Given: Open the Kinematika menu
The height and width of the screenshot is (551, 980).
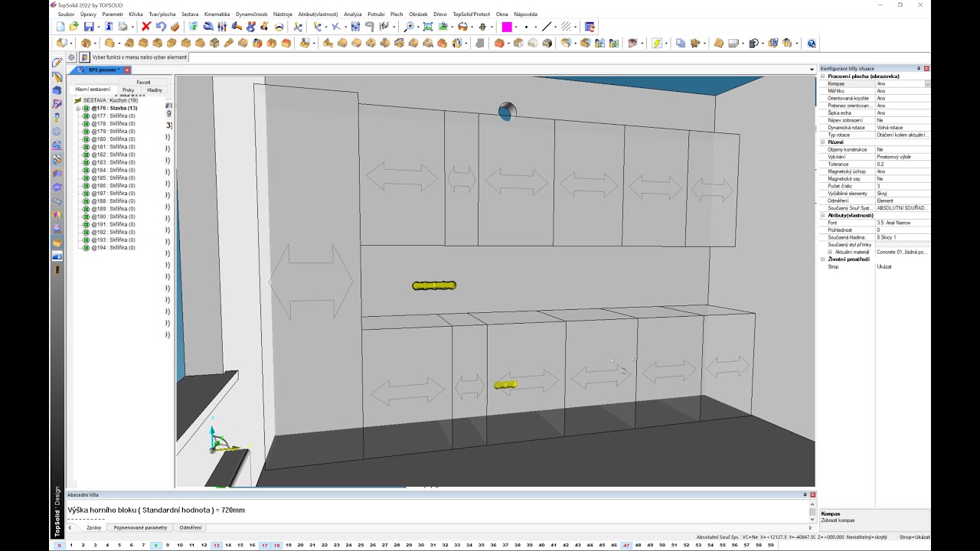Looking at the screenshot, I should point(217,14).
